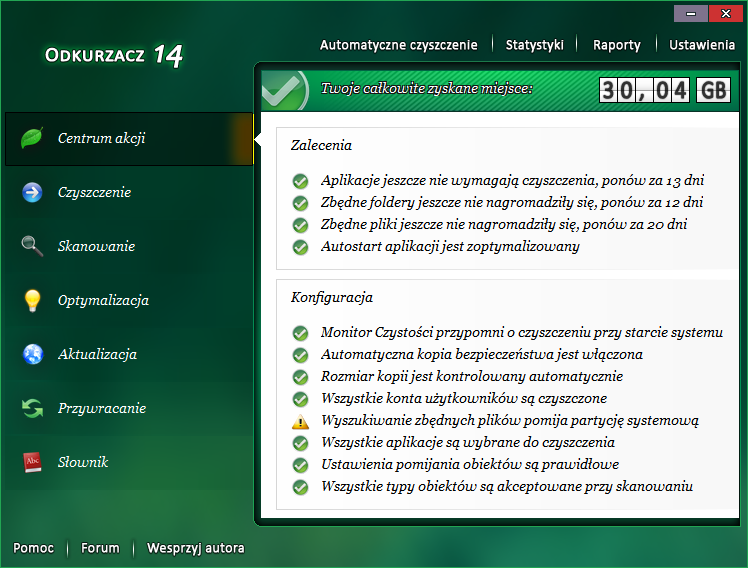Viewport: 748px width, 568px height.
Task: Go to the Skanowanie section
Action: [x=129, y=247]
